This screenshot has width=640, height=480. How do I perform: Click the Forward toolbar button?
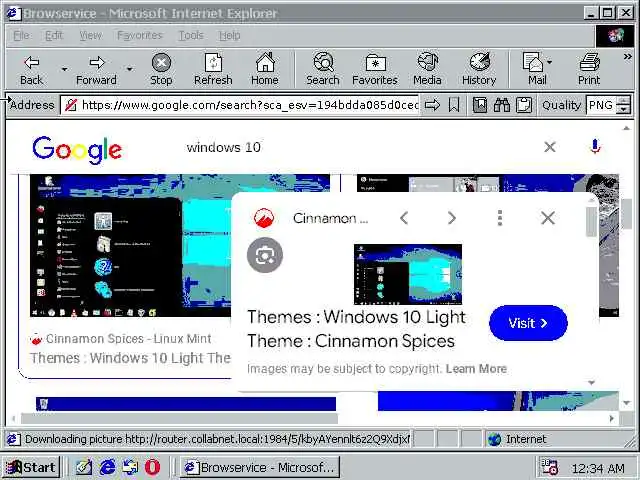(x=96, y=69)
